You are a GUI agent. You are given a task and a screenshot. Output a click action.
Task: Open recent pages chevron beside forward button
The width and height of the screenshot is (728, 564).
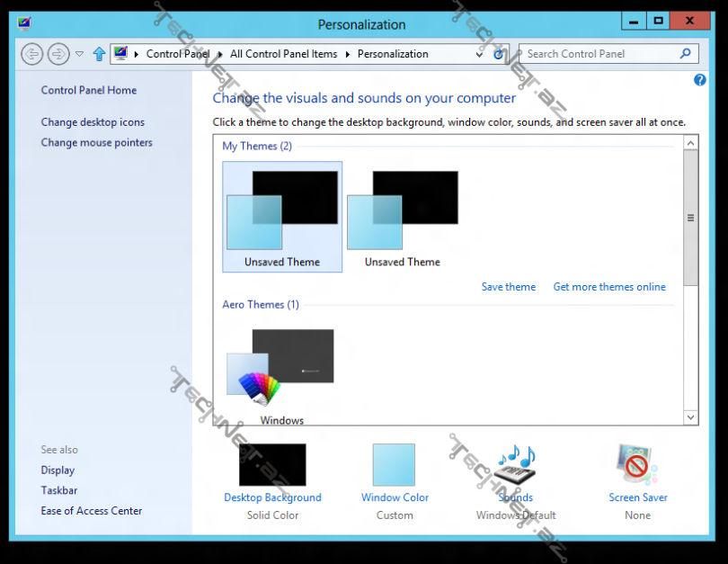pyautogui.click(x=79, y=54)
